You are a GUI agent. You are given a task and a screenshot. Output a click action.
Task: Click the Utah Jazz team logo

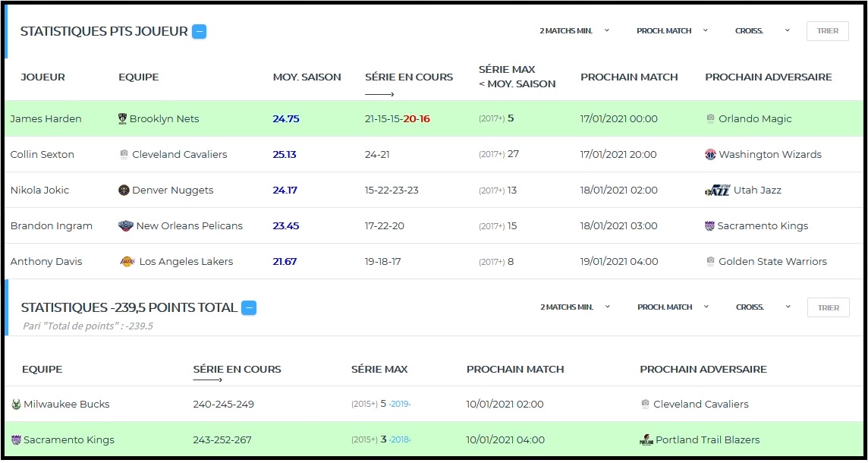coord(718,190)
